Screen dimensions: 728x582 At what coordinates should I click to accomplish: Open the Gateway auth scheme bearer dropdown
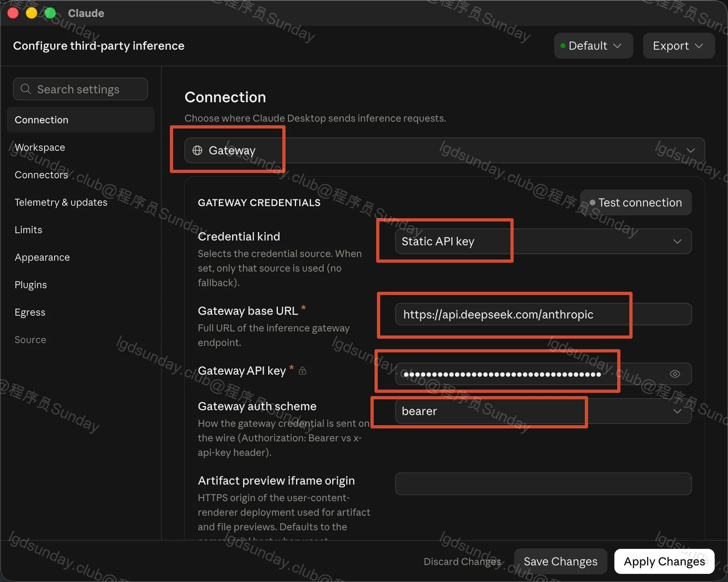(543, 411)
